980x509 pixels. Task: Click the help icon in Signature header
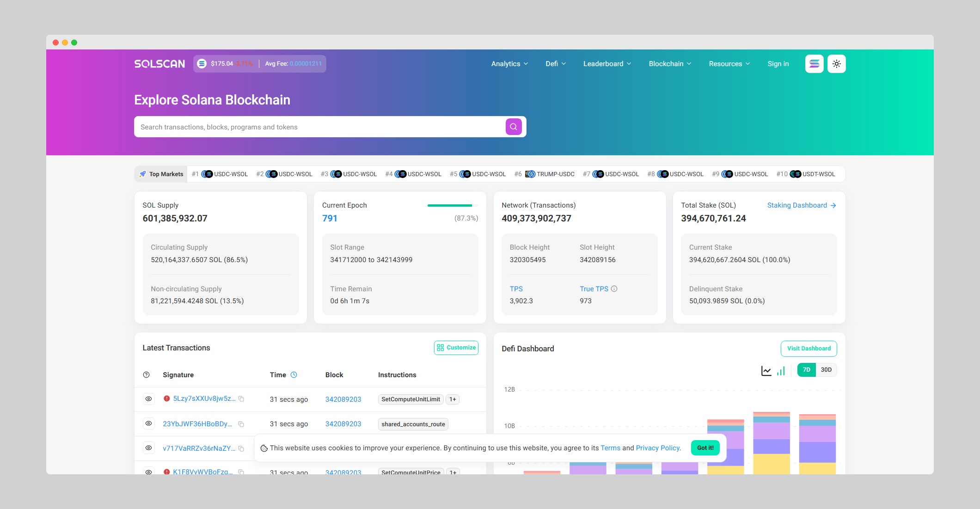click(147, 375)
